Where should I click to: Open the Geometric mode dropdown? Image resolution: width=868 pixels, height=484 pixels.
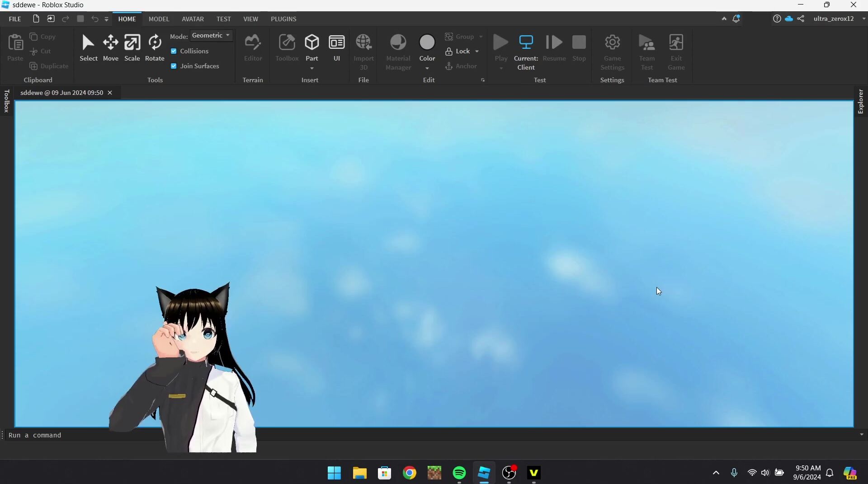click(x=211, y=35)
